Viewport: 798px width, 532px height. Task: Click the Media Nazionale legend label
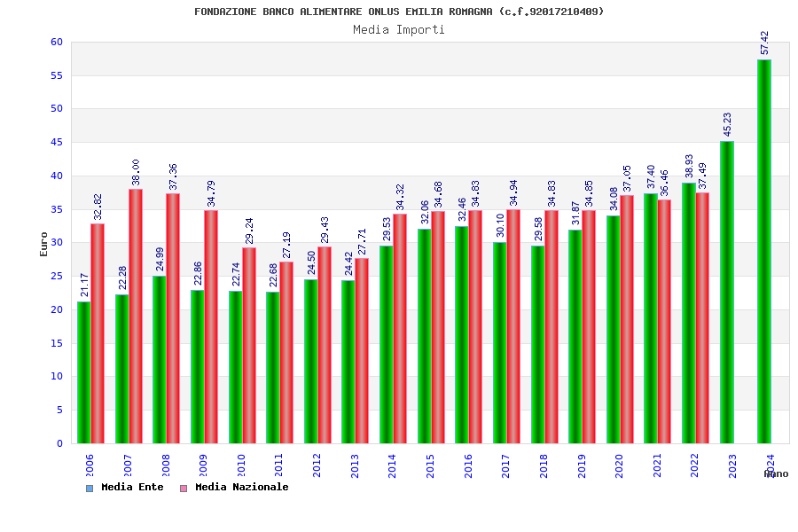(x=242, y=487)
